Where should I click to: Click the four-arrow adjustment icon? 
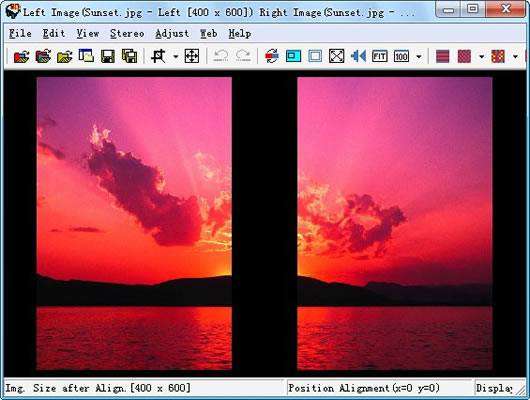(192, 56)
